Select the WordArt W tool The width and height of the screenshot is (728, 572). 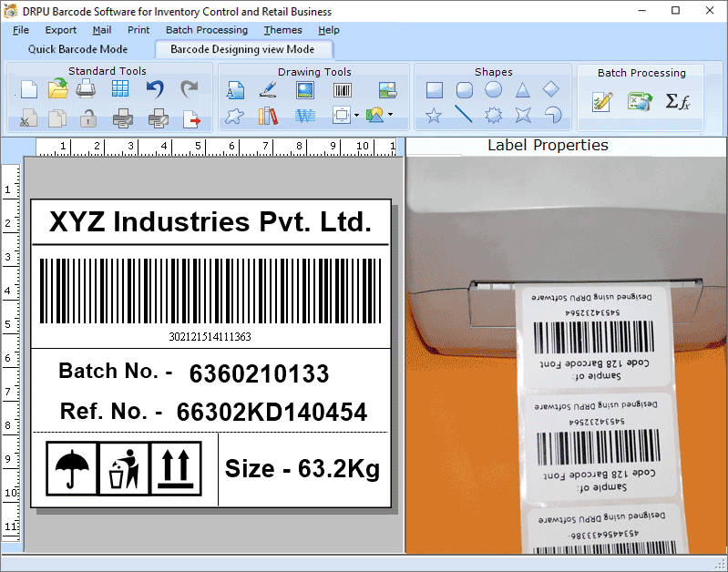tap(305, 116)
